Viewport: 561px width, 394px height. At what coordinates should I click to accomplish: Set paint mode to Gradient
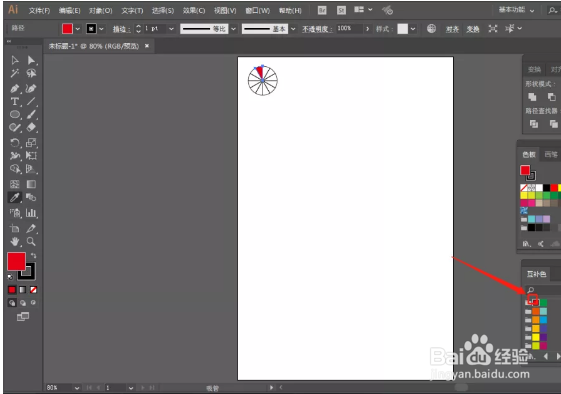pos(23,290)
